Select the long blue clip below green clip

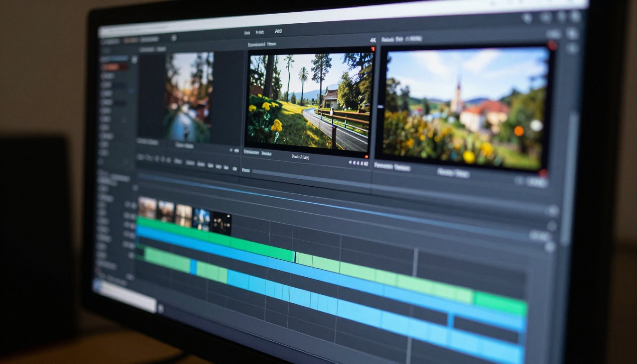330,279
